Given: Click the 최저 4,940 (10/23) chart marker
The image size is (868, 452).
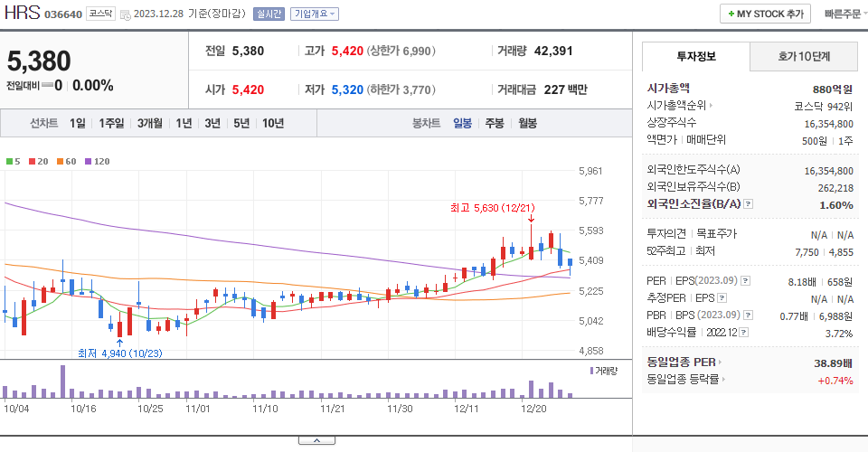Looking at the screenshot, I should point(120,353).
